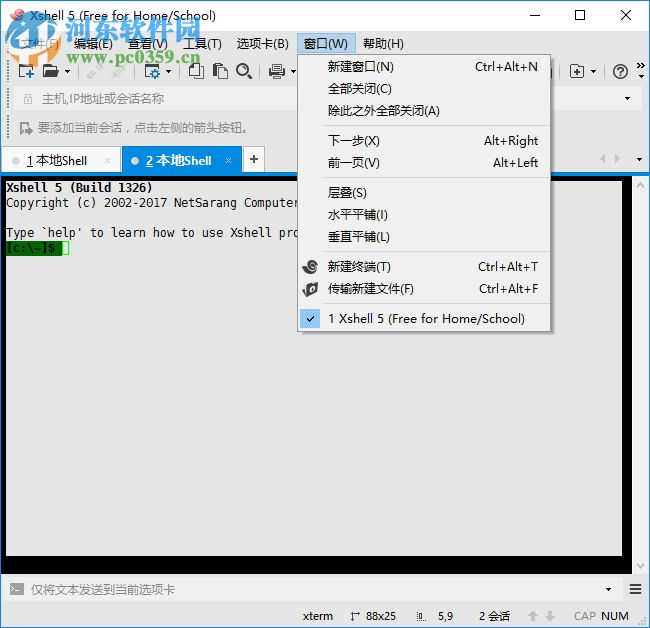Screen dimensions: 650x628
Task: Select 水平平铺(I) tile option
Action: pyautogui.click(x=424, y=215)
